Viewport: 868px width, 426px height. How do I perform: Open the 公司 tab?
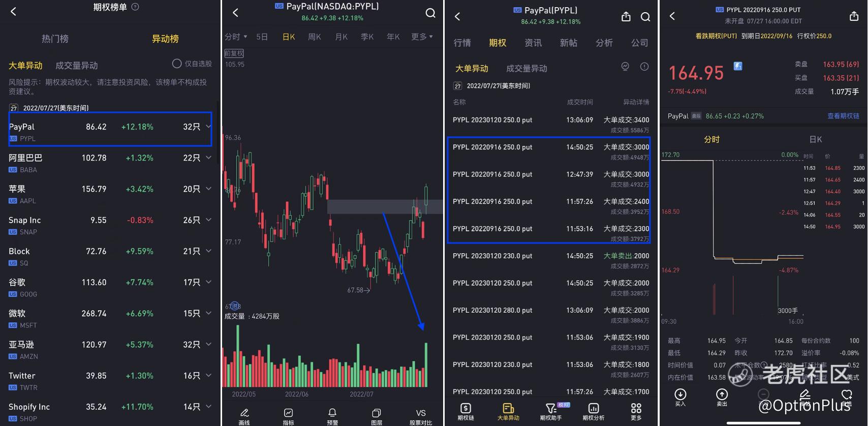point(640,43)
